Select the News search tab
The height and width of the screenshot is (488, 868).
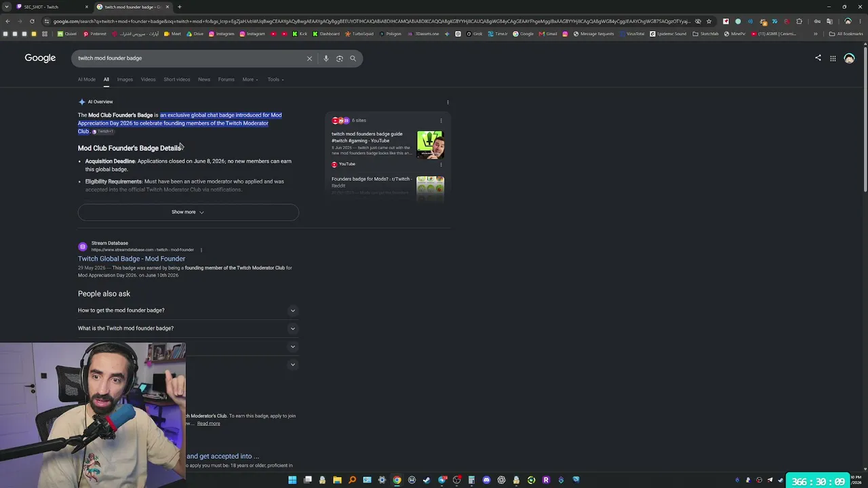click(x=204, y=79)
